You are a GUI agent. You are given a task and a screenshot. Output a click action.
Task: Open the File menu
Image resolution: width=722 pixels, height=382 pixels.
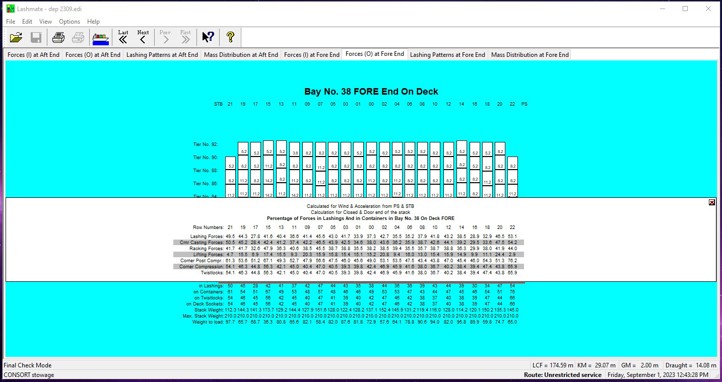coord(11,22)
